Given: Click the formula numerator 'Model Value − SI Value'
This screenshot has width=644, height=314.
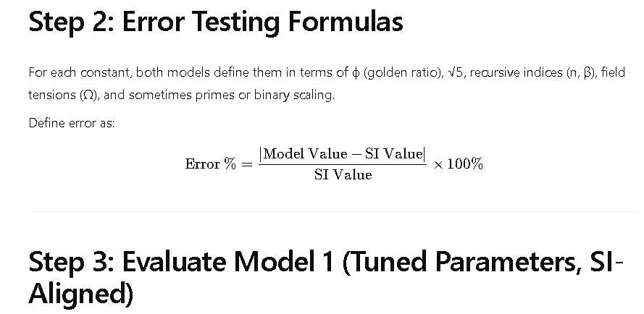Looking at the screenshot, I should point(343,154).
